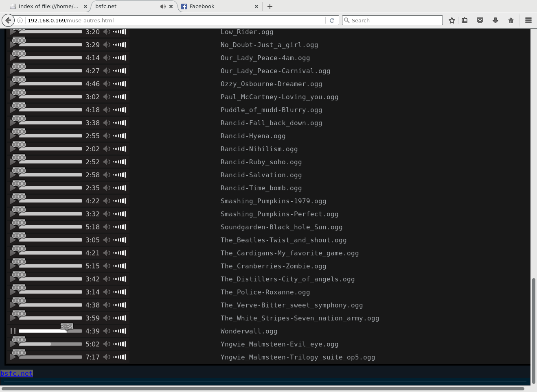Play the Rancid-Time_bomb.ogg track
537x392 pixels.
[13, 188]
